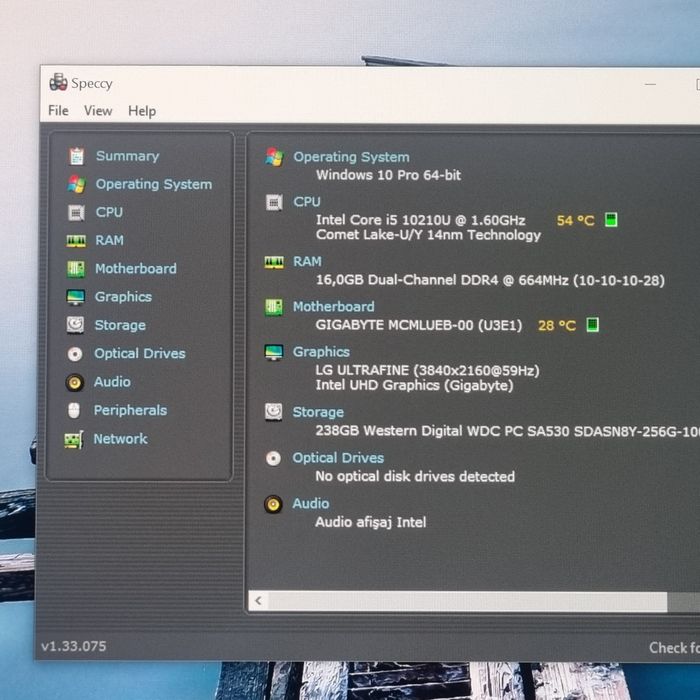The image size is (700, 700).
Task: Click the CPU chip icon in summary pane
Action: [x=274, y=202]
